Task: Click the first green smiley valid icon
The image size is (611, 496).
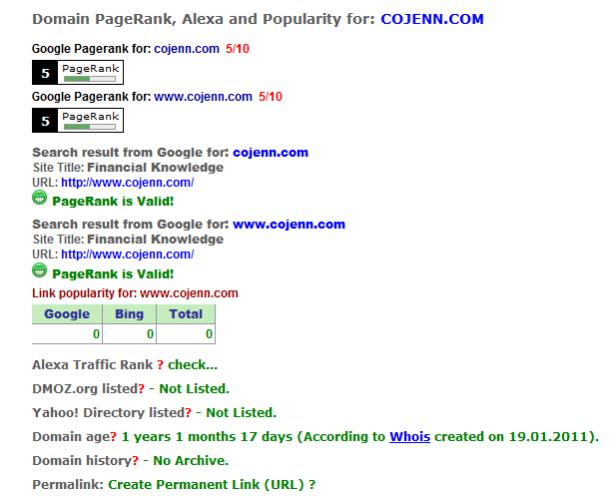Action: tap(39, 198)
